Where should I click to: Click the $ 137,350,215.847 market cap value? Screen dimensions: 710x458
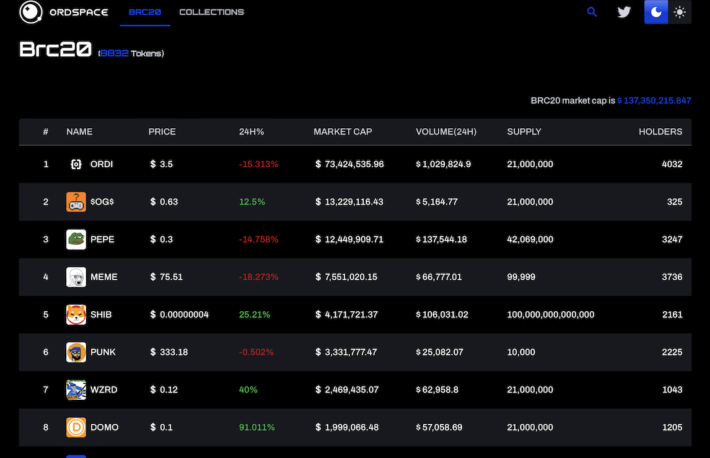tap(654, 101)
